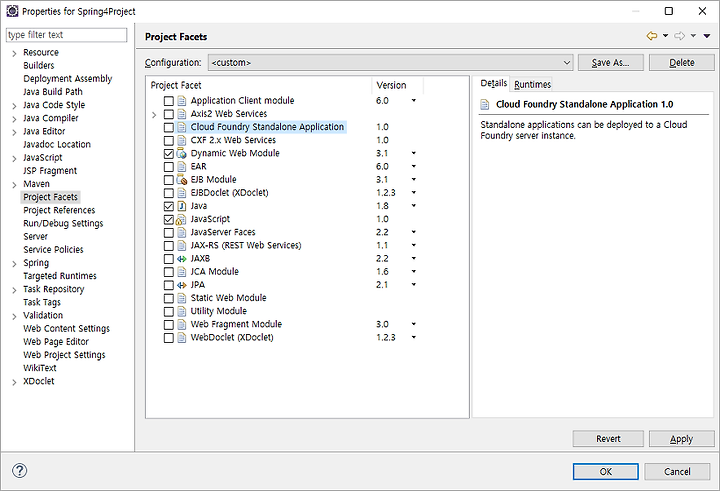Click the JavaServer Faces facet icon
720x491 pixels.
pos(182,232)
